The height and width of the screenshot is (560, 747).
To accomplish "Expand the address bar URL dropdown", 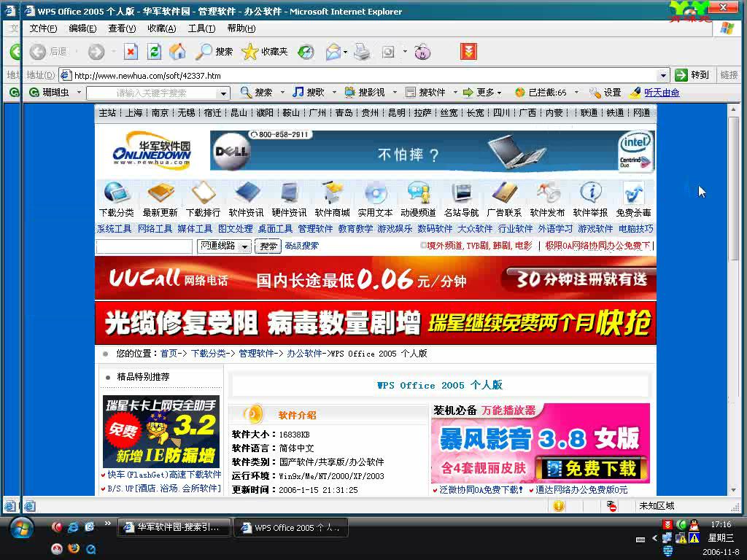I will (x=663, y=75).
